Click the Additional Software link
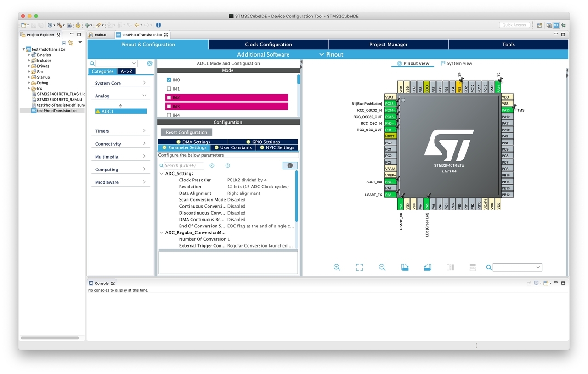Viewport: 588px width, 374px height. tap(263, 54)
